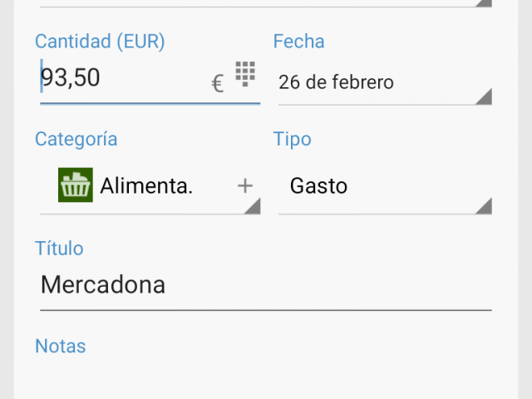Edit the Mercadona title field
Screen dimensions: 532x399
pyautogui.click(x=266, y=284)
